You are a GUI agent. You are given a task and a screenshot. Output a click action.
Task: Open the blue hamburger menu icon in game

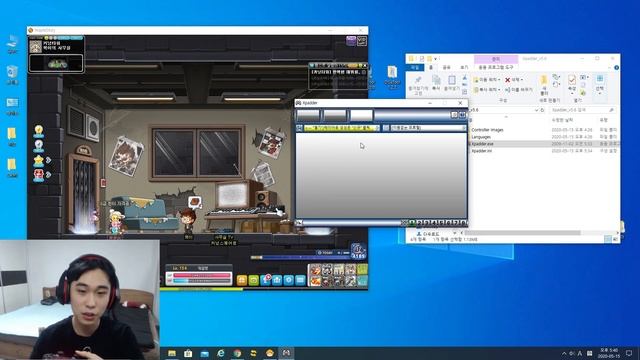coord(300,280)
